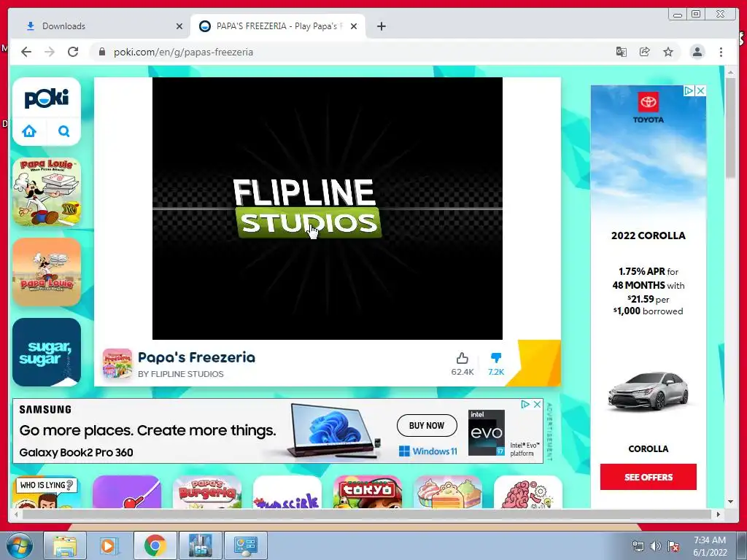Image resolution: width=747 pixels, height=560 pixels.
Task: Dislike the game with thumbs down
Action: coord(496,358)
